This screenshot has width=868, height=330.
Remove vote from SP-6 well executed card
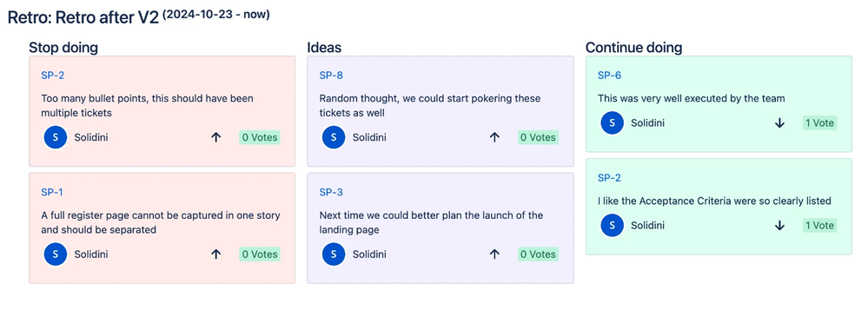[779, 123]
